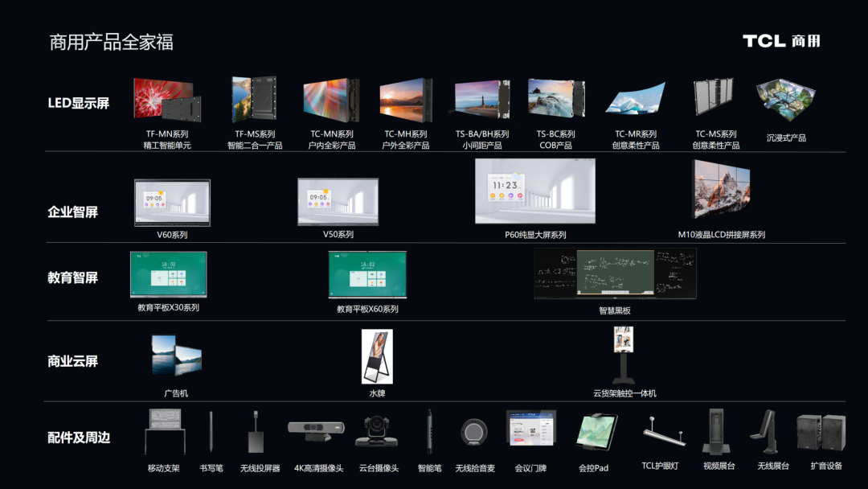Click the 移动支架 mobile stand icon
Screen dimensions: 868x489
coord(165,432)
